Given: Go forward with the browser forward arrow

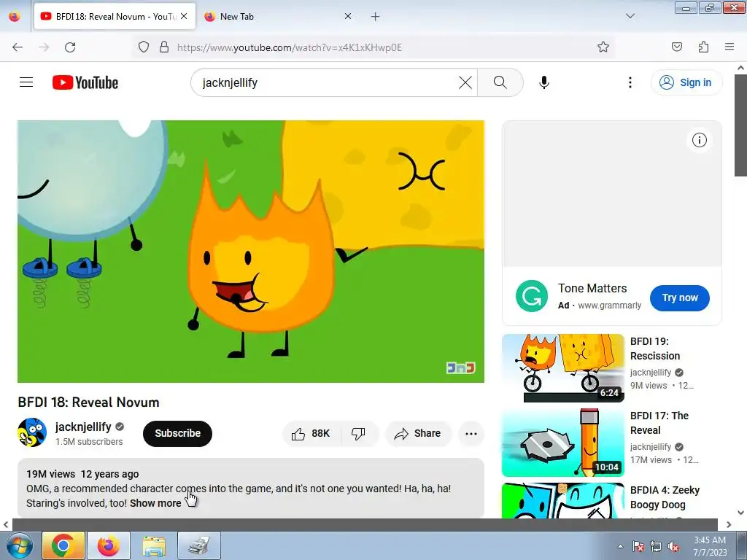Looking at the screenshot, I should click(44, 47).
